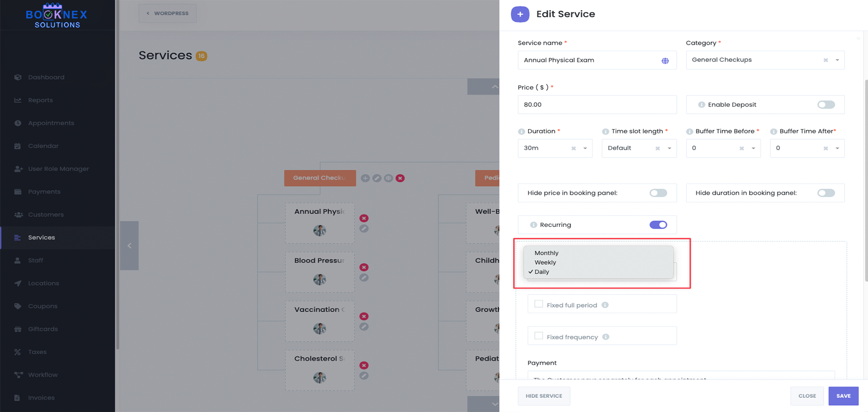Turn off the Recurring toggle
This screenshot has width=868, height=412.
tap(658, 225)
